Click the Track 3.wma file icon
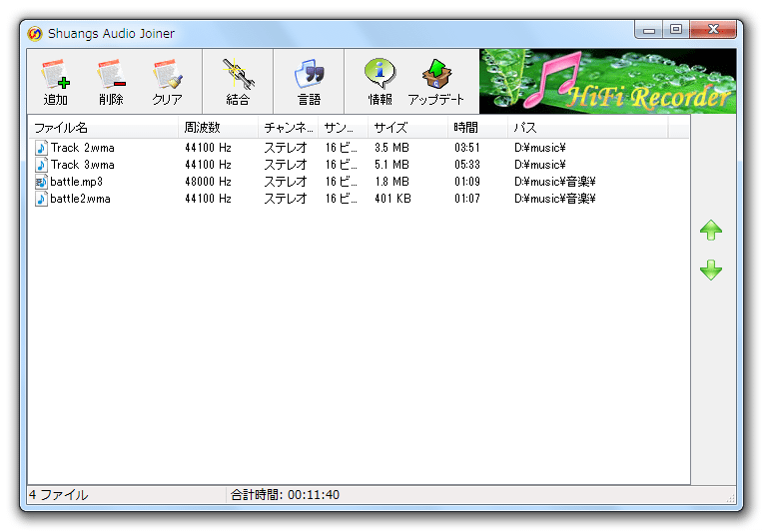 41,165
